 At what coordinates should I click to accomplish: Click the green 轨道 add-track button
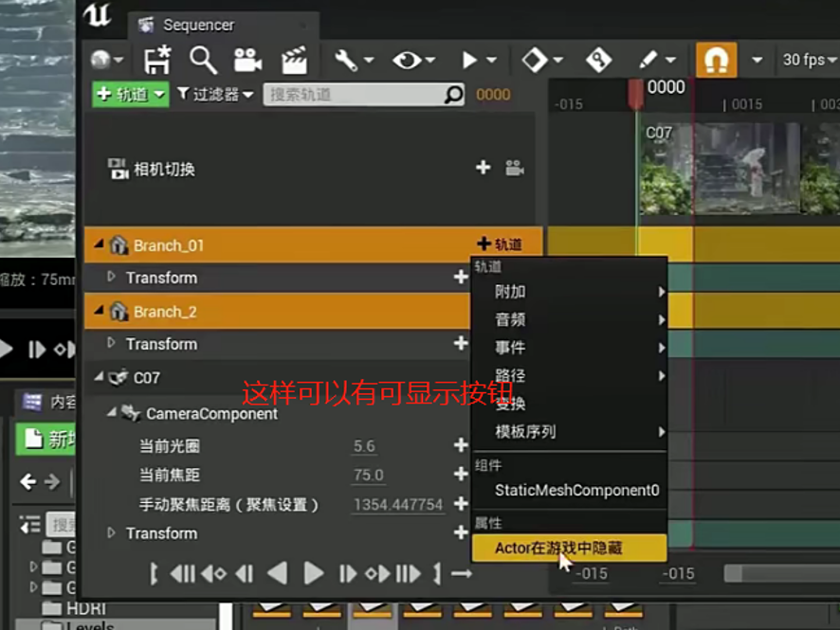tap(123, 95)
